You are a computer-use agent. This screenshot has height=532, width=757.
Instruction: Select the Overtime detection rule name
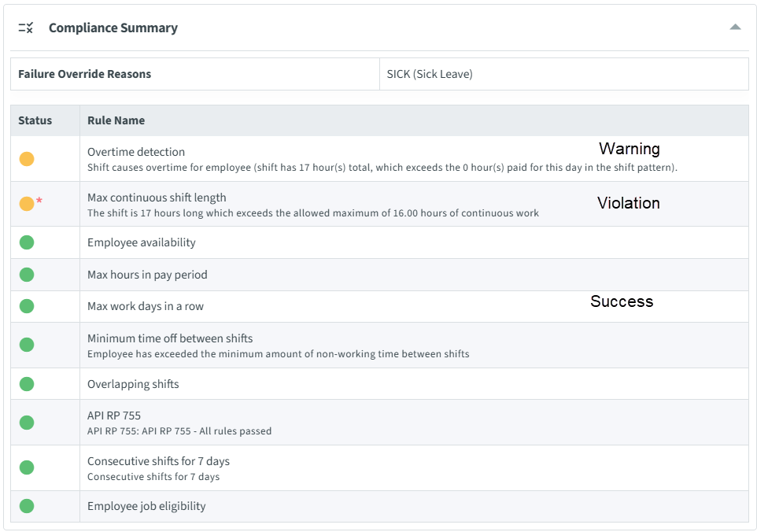pos(136,152)
